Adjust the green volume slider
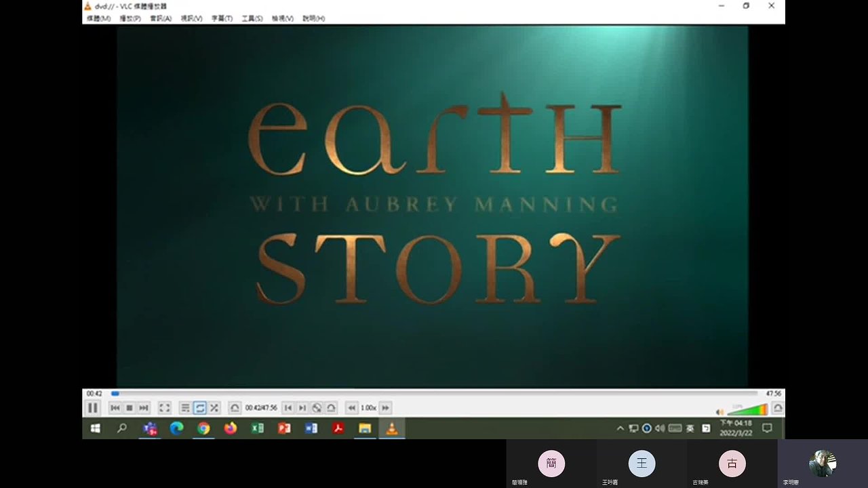The height and width of the screenshot is (488, 868). pyautogui.click(x=747, y=409)
